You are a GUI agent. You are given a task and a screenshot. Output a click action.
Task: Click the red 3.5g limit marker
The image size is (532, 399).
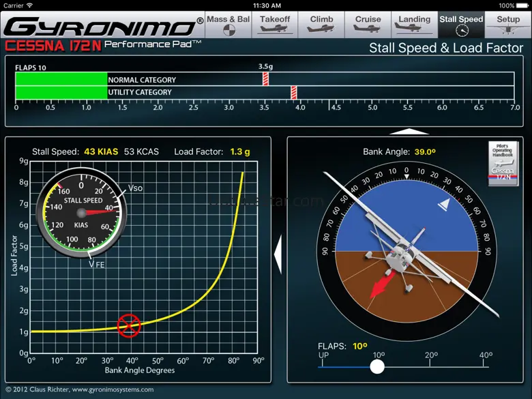[x=266, y=79]
